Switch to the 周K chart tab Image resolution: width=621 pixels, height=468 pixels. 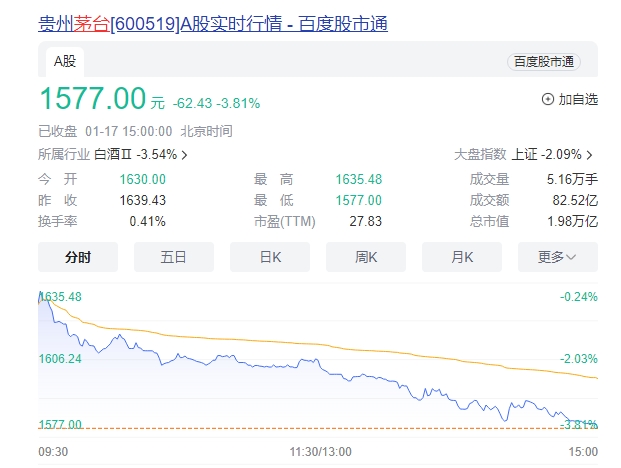coord(366,257)
